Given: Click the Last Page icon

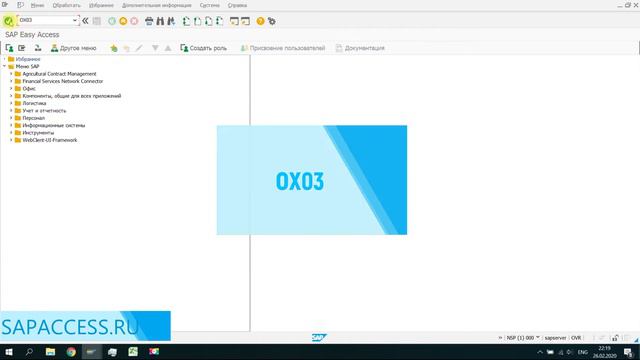Looking at the screenshot, I should point(220,21).
